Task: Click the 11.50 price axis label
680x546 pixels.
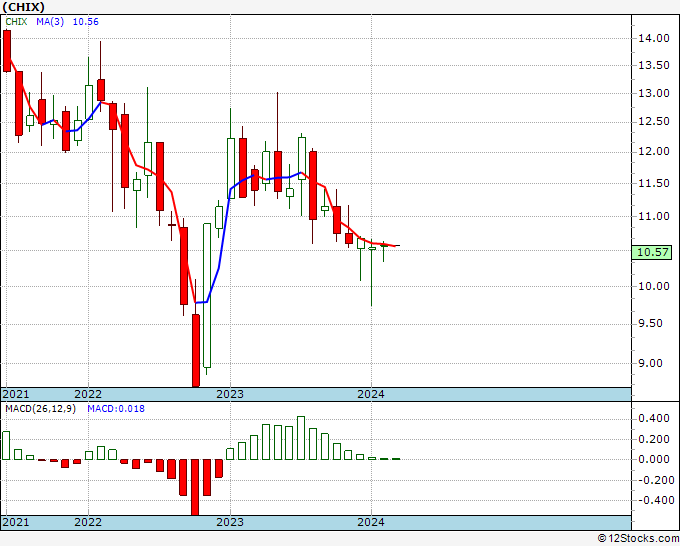Action: (x=654, y=183)
